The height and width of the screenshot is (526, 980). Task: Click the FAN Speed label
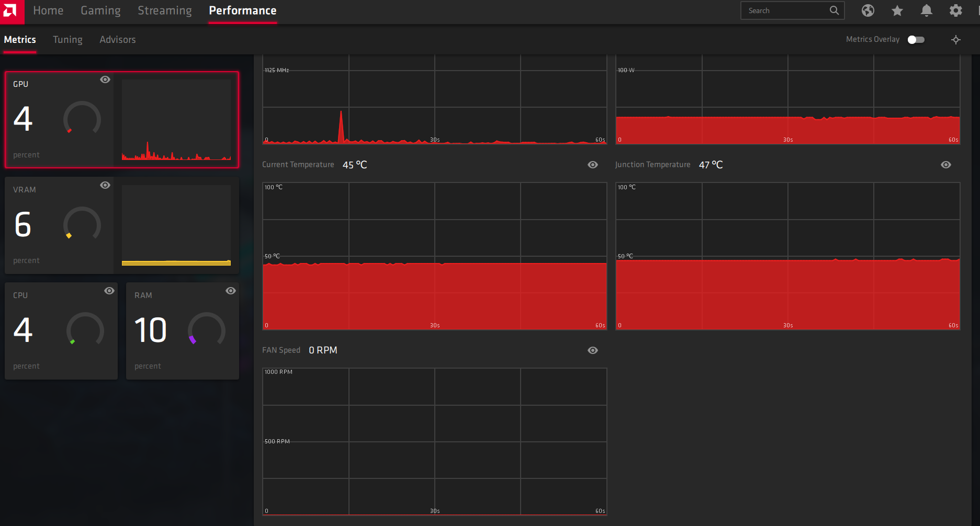tap(281, 350)
